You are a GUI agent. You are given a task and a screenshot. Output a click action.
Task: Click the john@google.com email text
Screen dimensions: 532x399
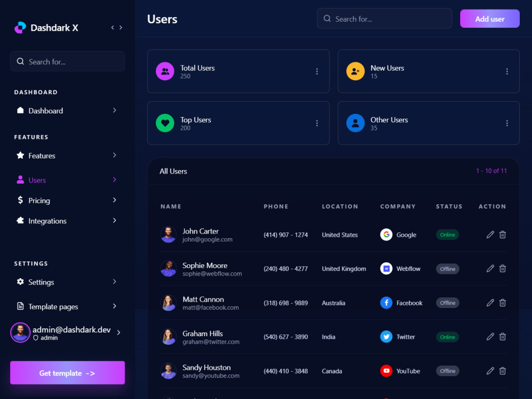(207, 239)
